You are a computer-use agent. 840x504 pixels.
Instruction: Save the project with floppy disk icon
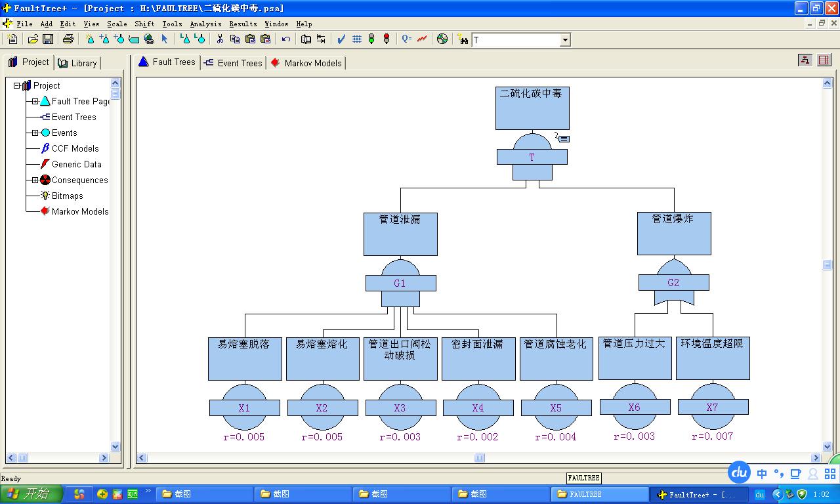[48, 39]
